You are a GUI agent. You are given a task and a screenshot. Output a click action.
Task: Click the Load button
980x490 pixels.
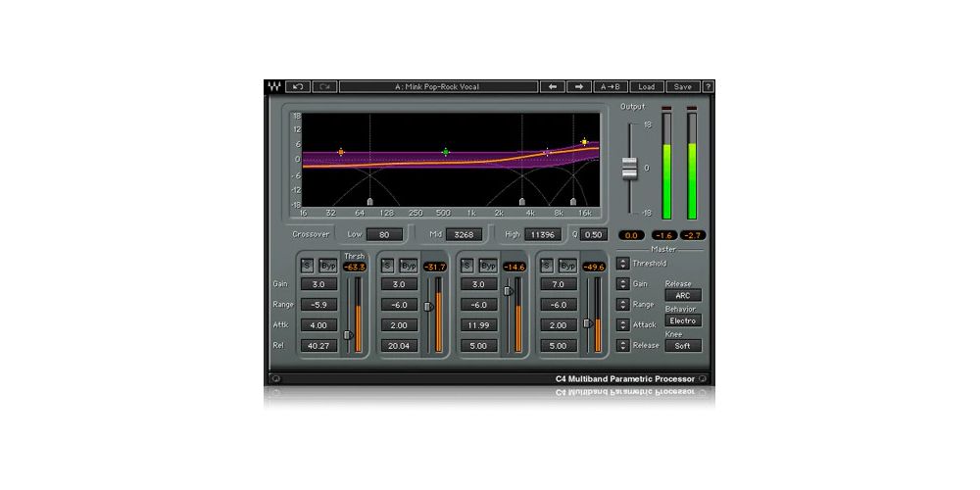click(647, 87)
